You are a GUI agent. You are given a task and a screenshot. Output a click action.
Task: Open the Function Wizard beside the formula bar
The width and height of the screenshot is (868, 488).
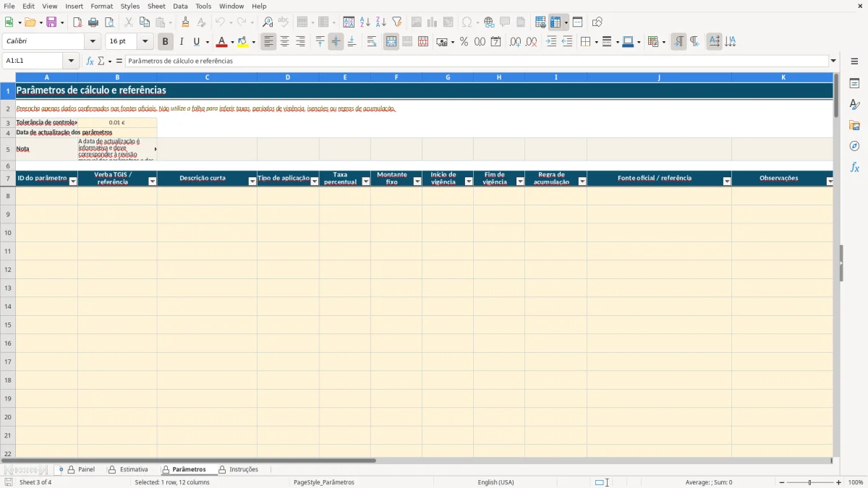(x=90, y=61)
